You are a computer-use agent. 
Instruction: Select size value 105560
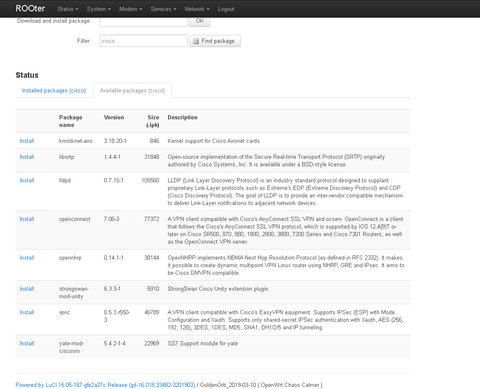pyautogui.click(x=150, y=180)
